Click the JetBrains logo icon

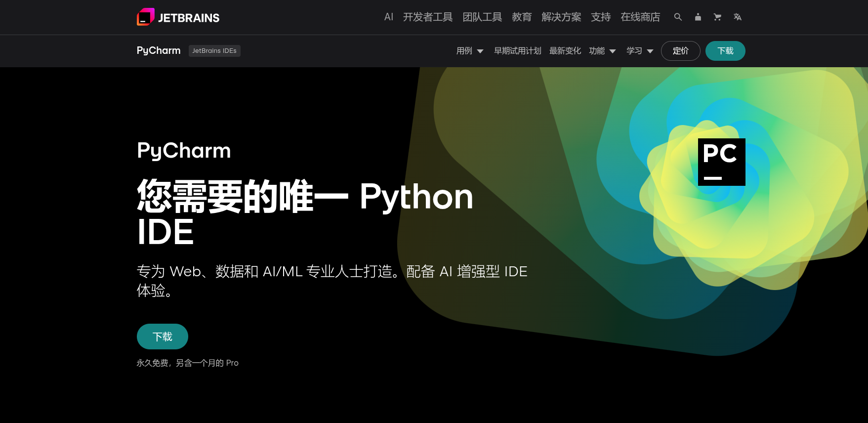146,17
